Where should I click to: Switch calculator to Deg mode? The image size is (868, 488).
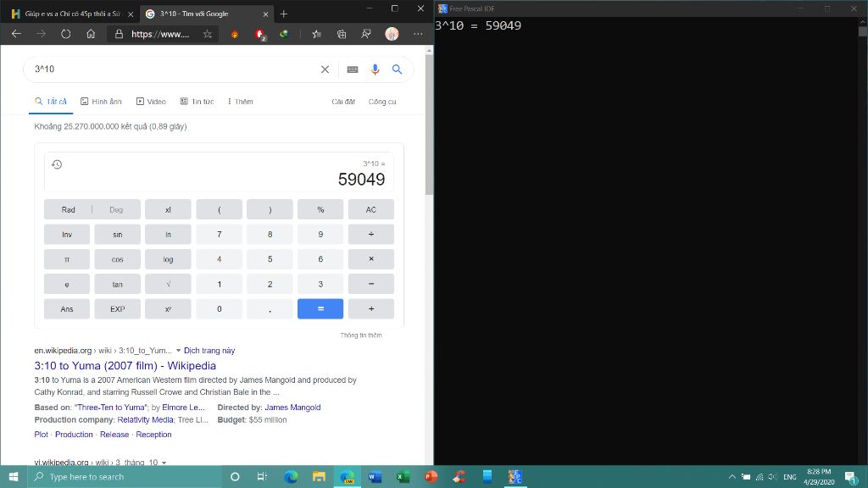point(116,210)
